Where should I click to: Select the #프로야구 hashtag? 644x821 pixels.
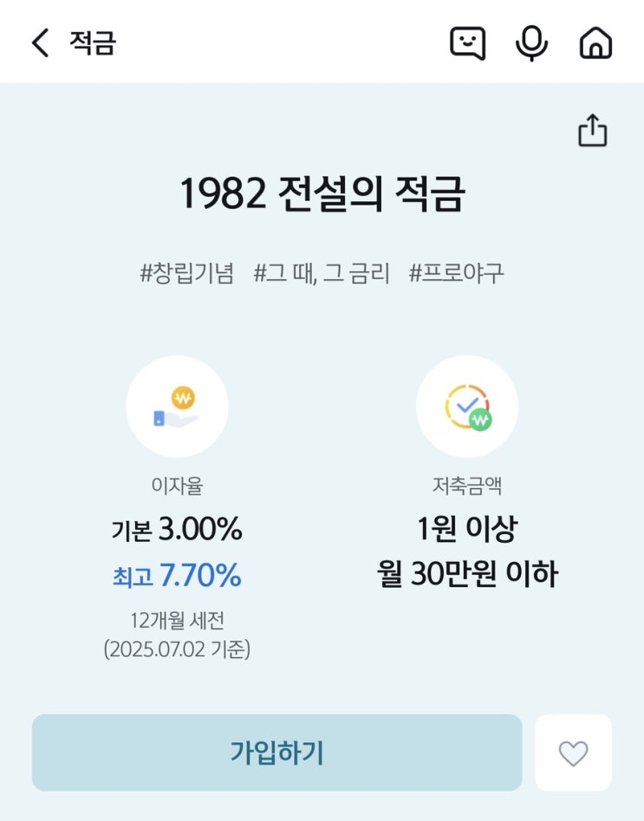[456, 274]
